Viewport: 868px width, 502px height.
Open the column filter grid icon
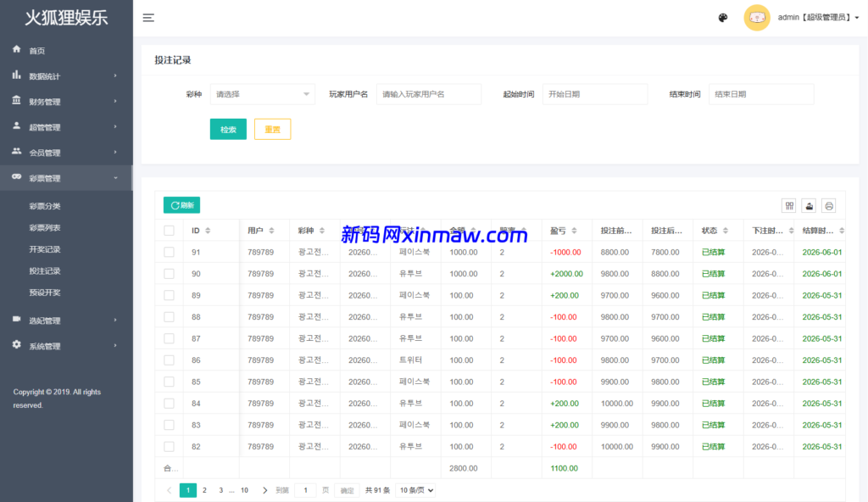click(789, 205)
